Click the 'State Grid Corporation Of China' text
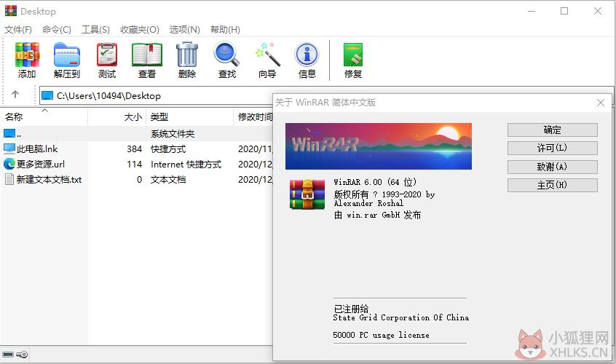Image resolution: width=616 pixels, height=364 pixels. point(400,317)
